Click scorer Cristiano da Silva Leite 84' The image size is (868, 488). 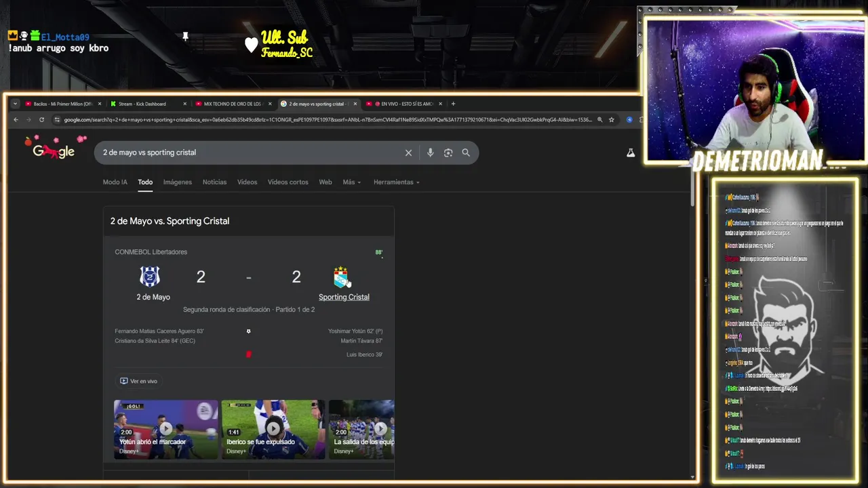pos(155,341)
